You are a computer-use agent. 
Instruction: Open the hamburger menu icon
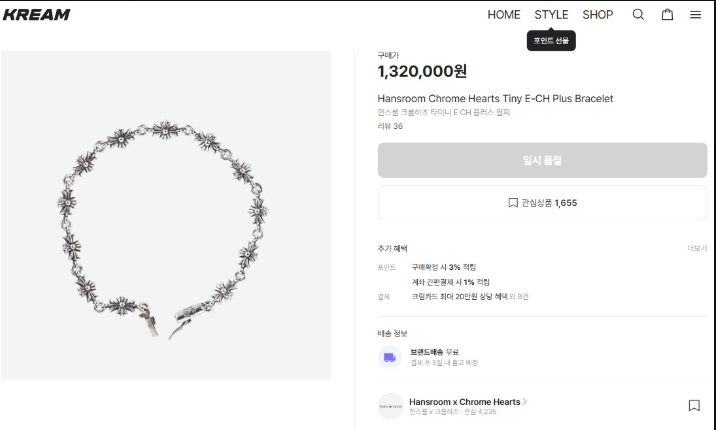point(695,15)
